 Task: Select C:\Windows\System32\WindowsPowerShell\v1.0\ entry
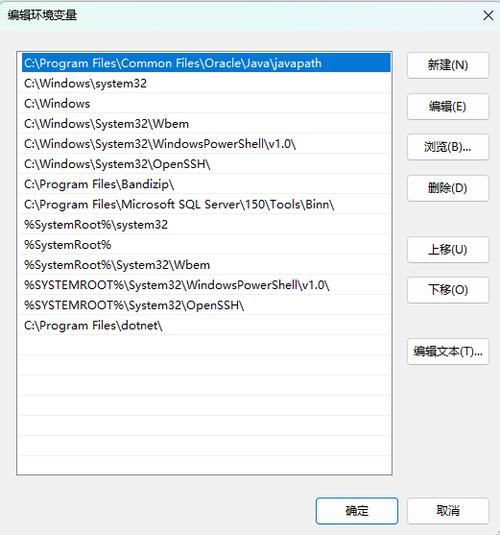(206, 144)
